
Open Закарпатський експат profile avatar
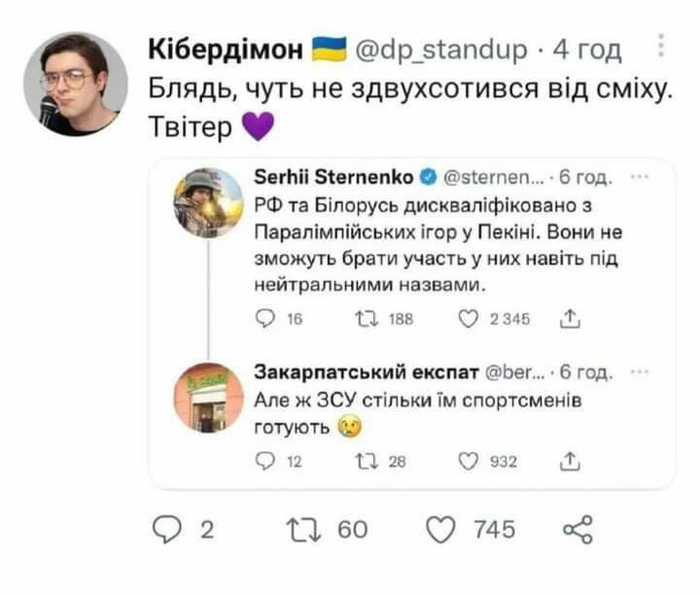coord(208,397)
